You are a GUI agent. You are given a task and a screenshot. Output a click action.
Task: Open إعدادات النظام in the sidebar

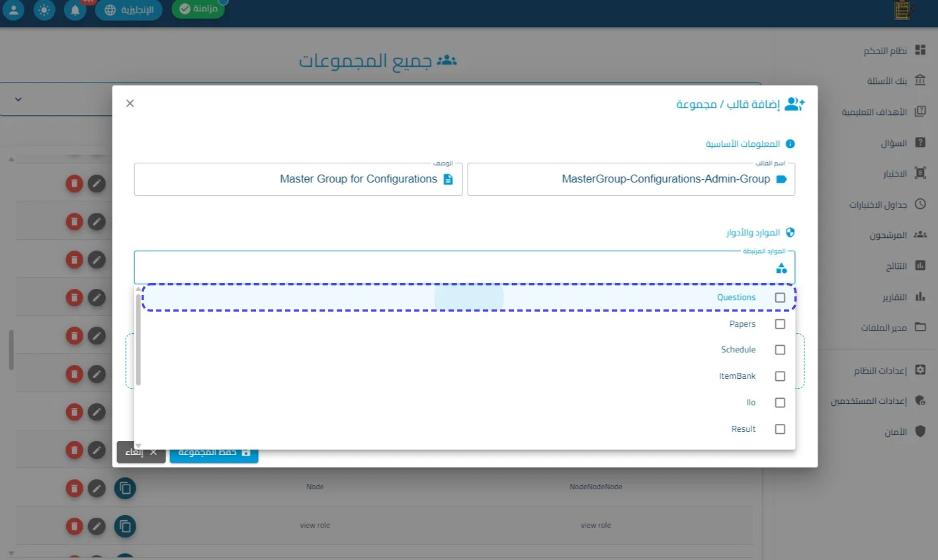click(890, 370)
